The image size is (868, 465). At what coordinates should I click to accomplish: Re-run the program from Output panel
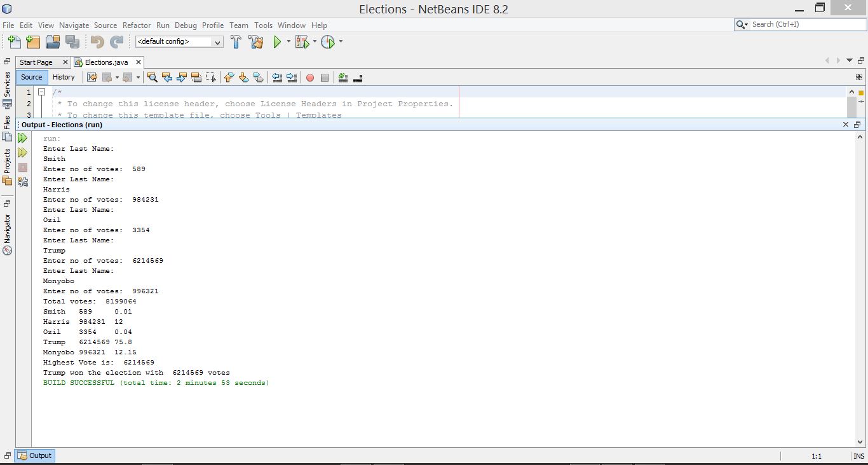coord(23,138)
